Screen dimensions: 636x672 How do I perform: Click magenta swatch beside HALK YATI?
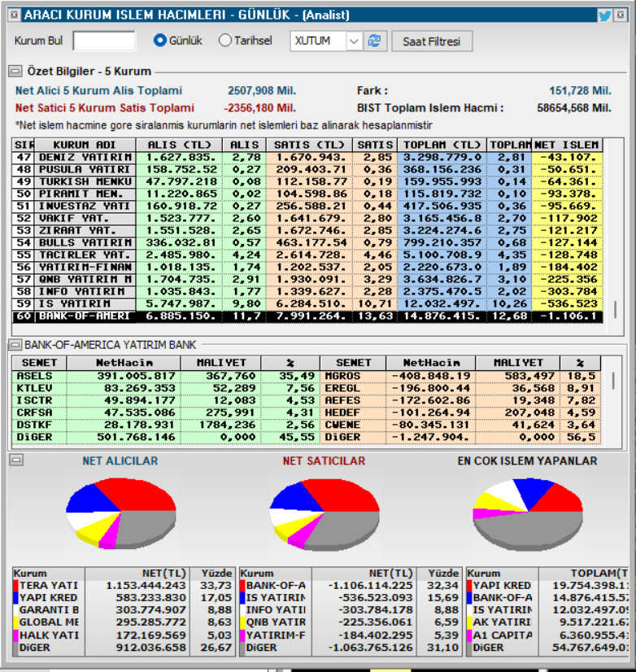pyautogui.click(x=15, y=635)
